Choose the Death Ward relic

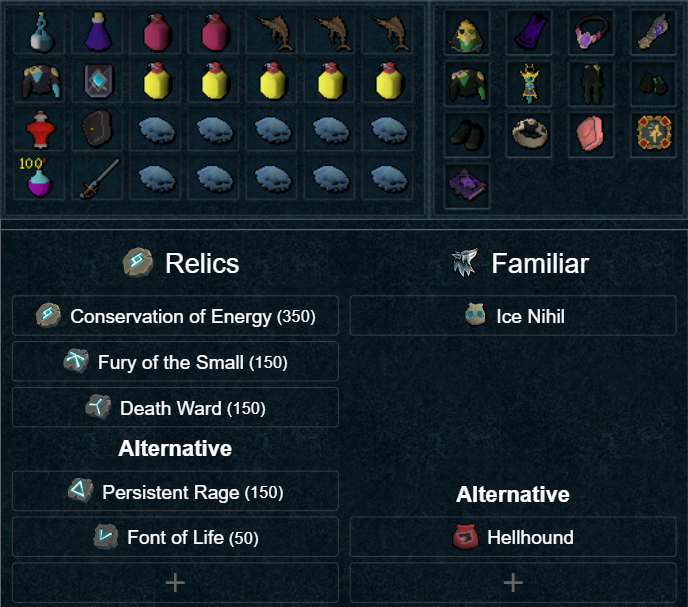pyautogui.click(x=175, y=408)
